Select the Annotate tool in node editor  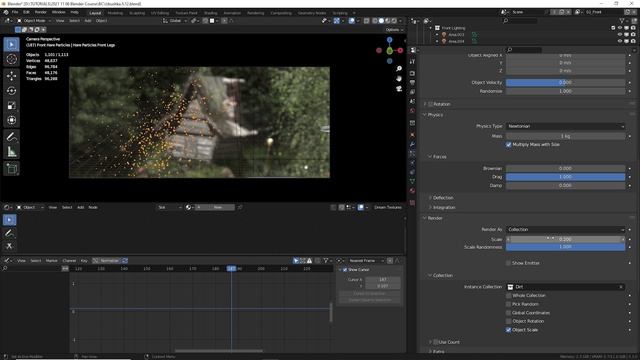tap(9, 233)
